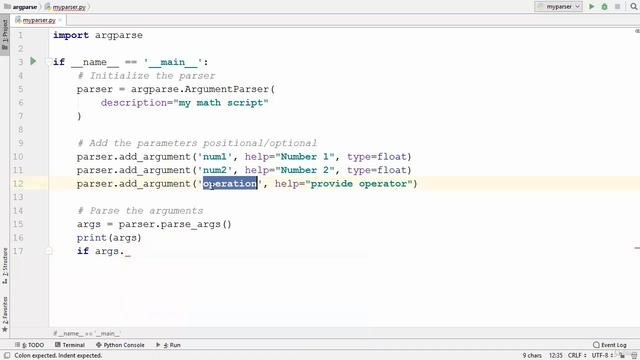Open Search Everywhere magnifier icon
The width and height of the screenshot is (640, 360).
point(634,7)
